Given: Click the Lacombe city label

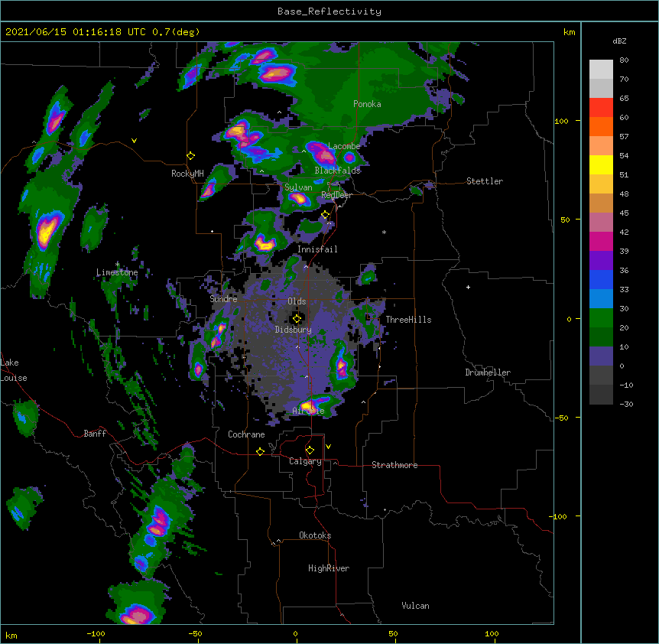Looking at the screenshot, I should 344,146.
